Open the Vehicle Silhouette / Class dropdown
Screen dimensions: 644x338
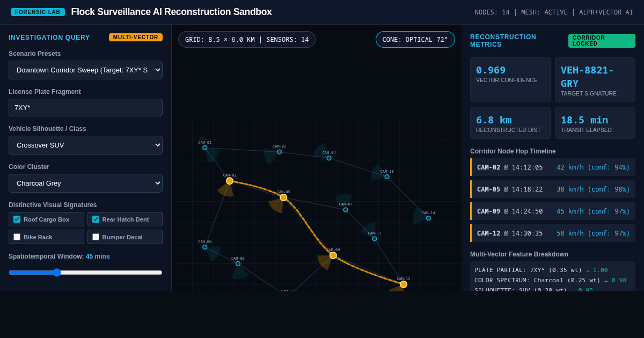[85, 145]
